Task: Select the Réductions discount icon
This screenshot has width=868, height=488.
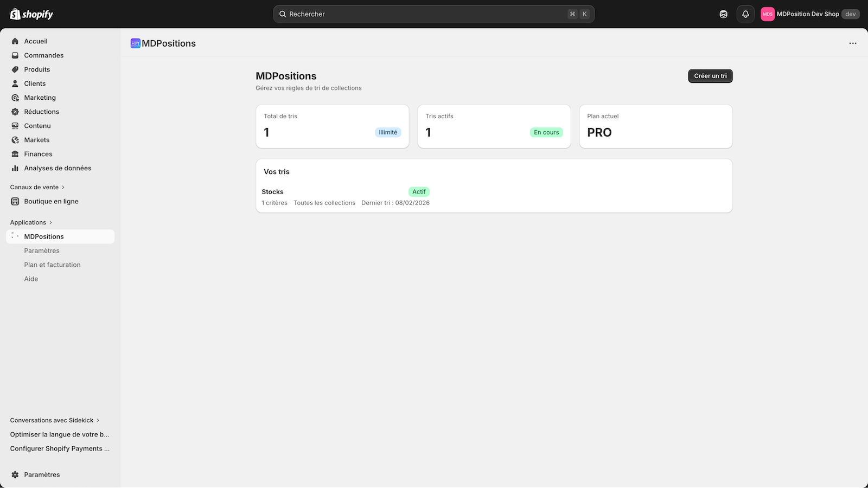Action: (15, 111)
